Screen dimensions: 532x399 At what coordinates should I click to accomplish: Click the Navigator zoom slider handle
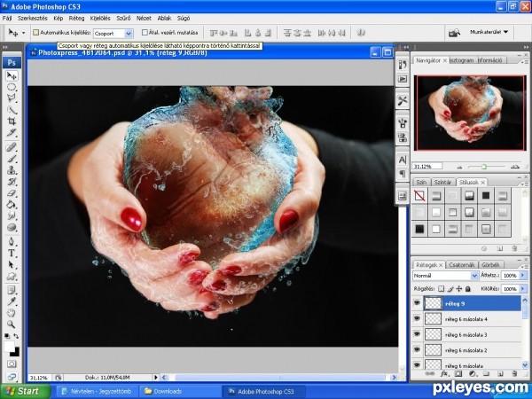(484, 167)
